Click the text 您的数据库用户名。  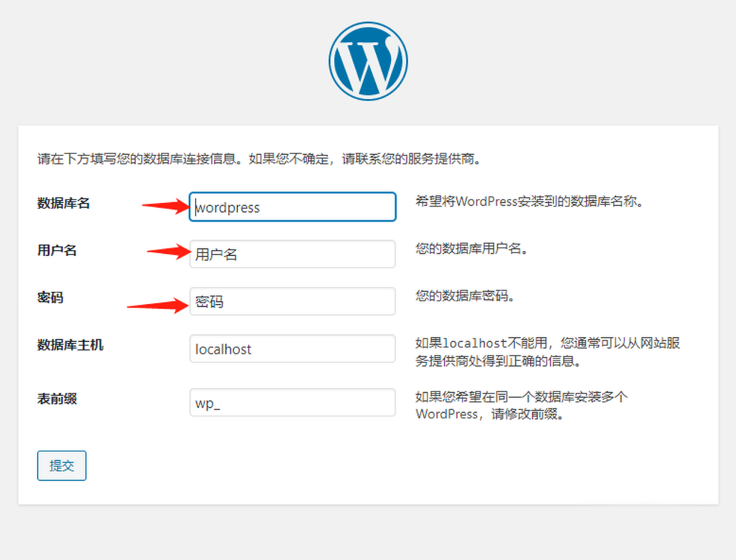[472, 248]
